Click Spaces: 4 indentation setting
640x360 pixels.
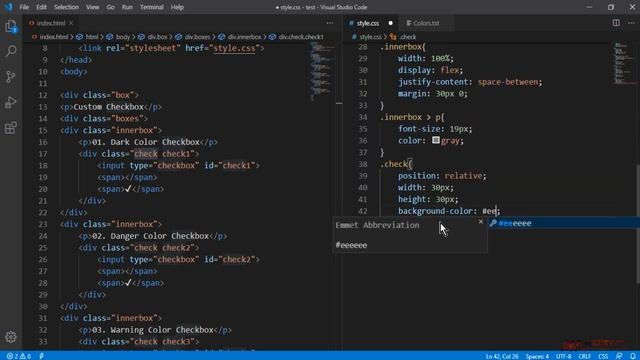[537, 356]
